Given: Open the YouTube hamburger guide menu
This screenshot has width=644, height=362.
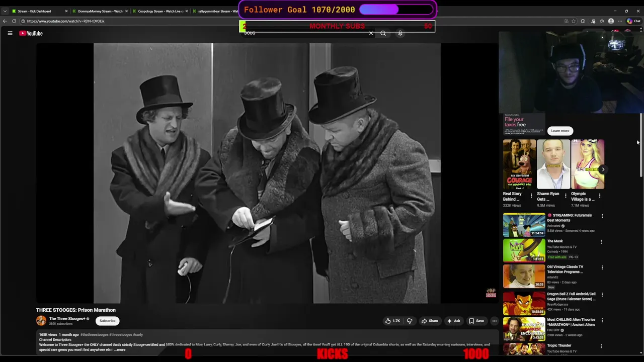Looking at the screenshot, I should tap(10, 33).
